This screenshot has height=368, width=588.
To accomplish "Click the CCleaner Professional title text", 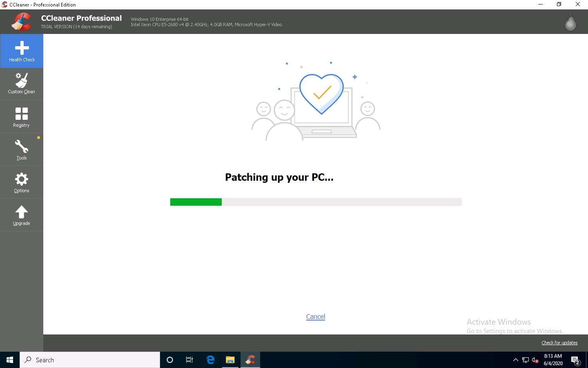I will (81, 18).
